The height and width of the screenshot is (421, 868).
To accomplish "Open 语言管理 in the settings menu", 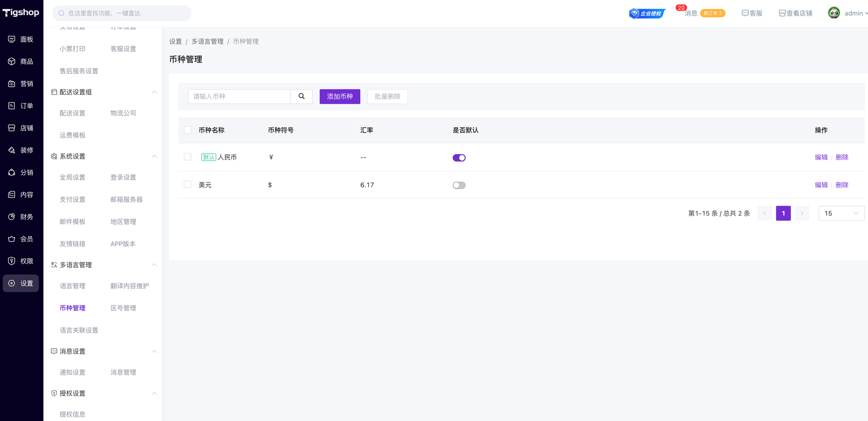I will click(73, 286).
